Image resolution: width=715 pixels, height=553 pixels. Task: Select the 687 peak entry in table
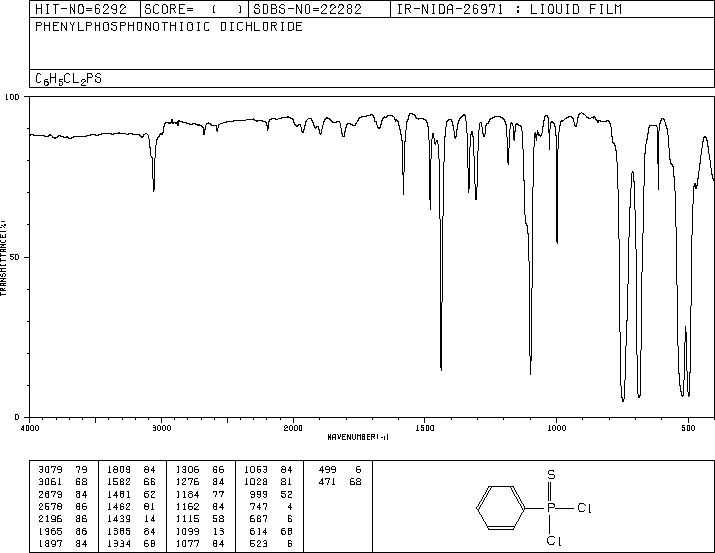click(259, 519)
